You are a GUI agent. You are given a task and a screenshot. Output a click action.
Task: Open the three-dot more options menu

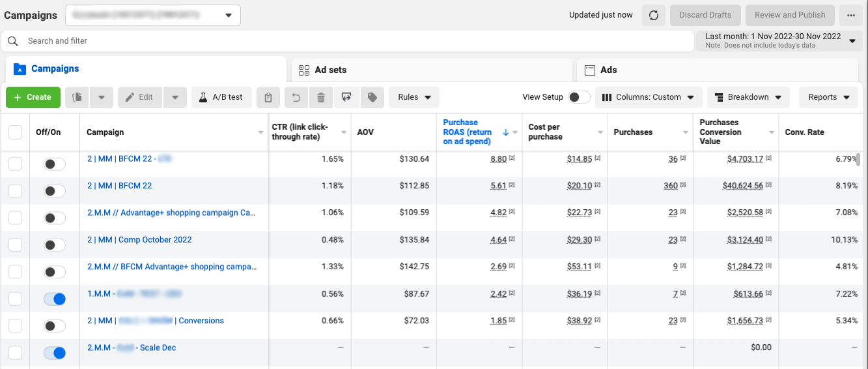[x=851, y=15]
